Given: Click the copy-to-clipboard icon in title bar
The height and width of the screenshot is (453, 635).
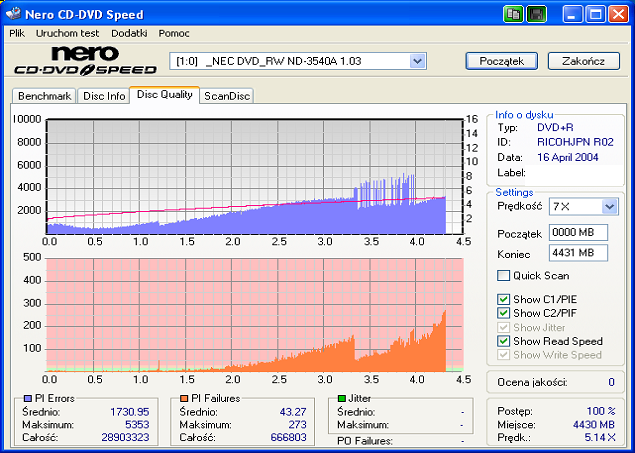Looking at the screenshot, I should 514,15.
